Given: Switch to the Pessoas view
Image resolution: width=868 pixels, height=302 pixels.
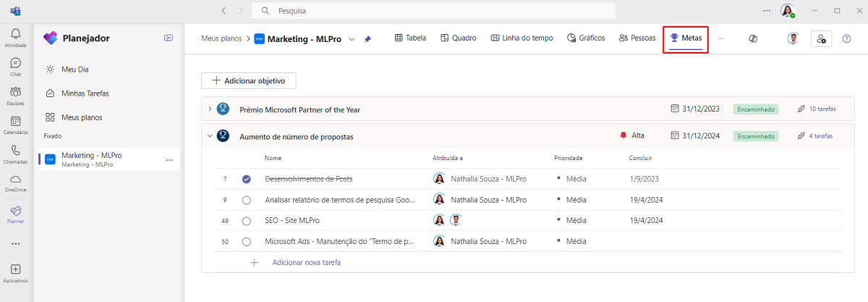Looking at the screenshot, I should [x=637, y=38].
